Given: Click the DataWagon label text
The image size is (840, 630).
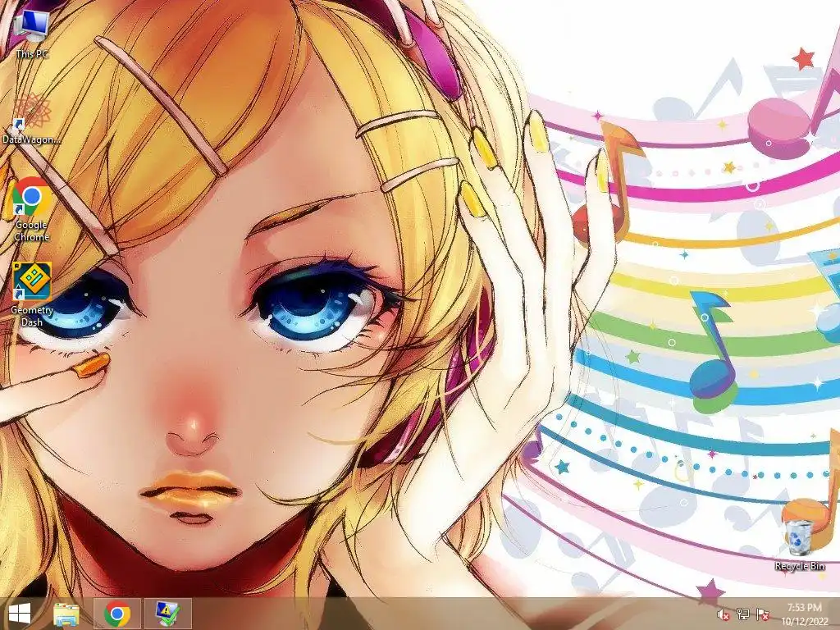Looking at the screenshot, I should 32,139.
